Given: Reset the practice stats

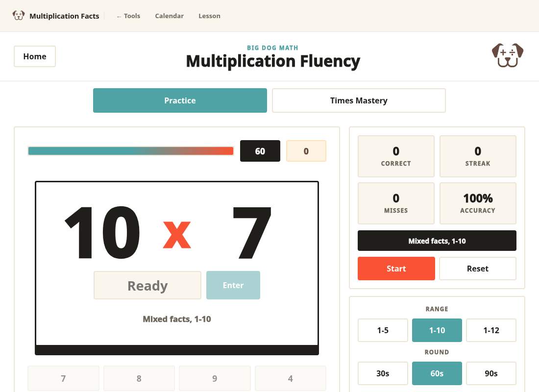Looking at the screenshot, I should 478,269.
